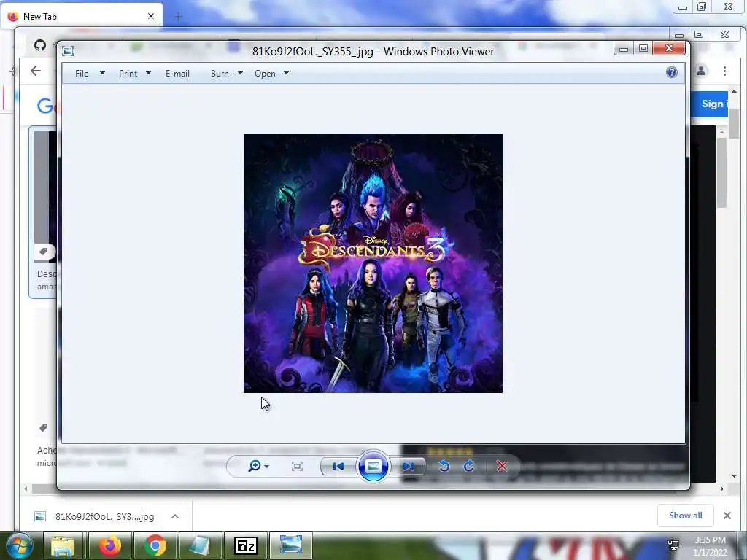This screenshot has width=747, height=560.
Task: Click the Chrome profile avatar icon
Action: [x=701, y=71]
